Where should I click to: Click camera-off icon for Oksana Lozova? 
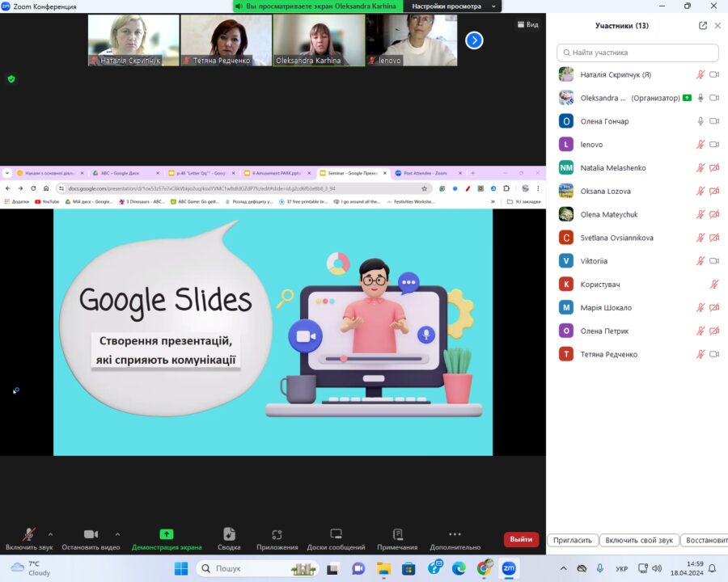(x=714, y=191)
